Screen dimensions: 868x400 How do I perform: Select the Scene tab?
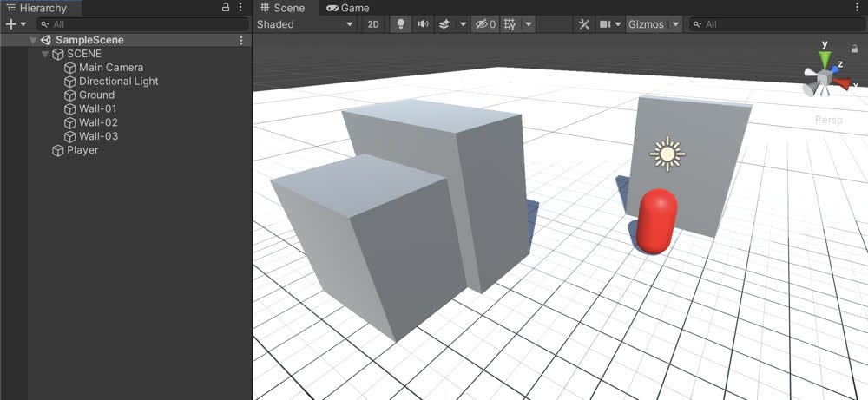tap(283, 8)
